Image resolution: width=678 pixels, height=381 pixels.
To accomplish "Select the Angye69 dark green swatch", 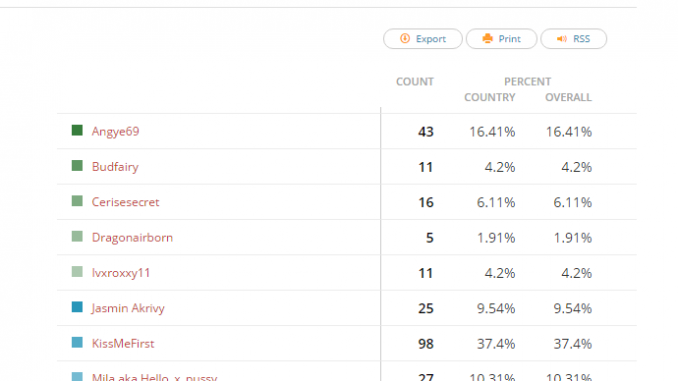I will point(77,130).
